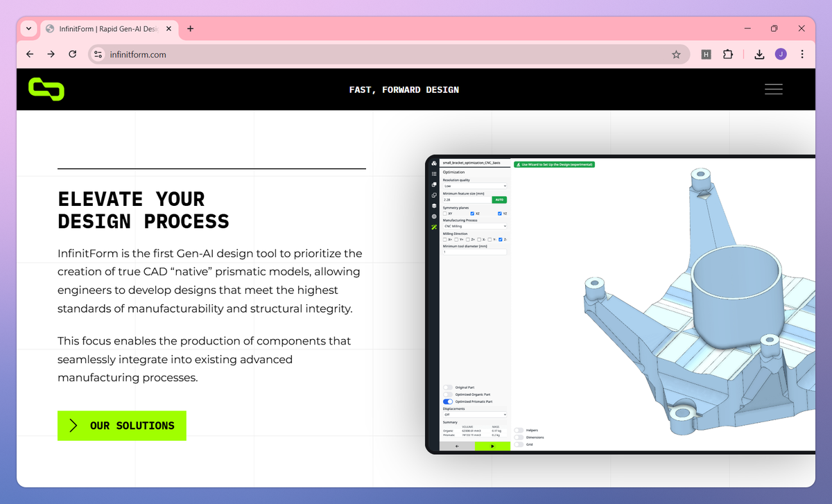Check the XY symmetry plane box
This screenshot has width=832, height=504.
444,214
